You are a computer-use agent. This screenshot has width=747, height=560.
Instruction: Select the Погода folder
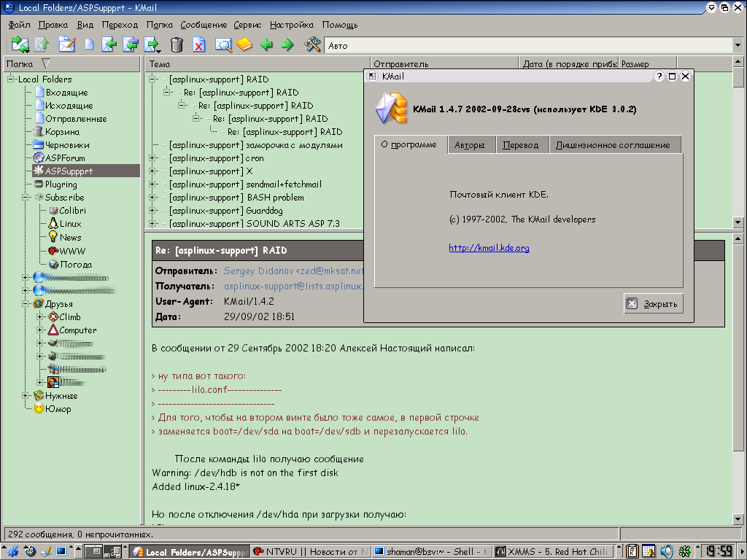click(75, 264)
